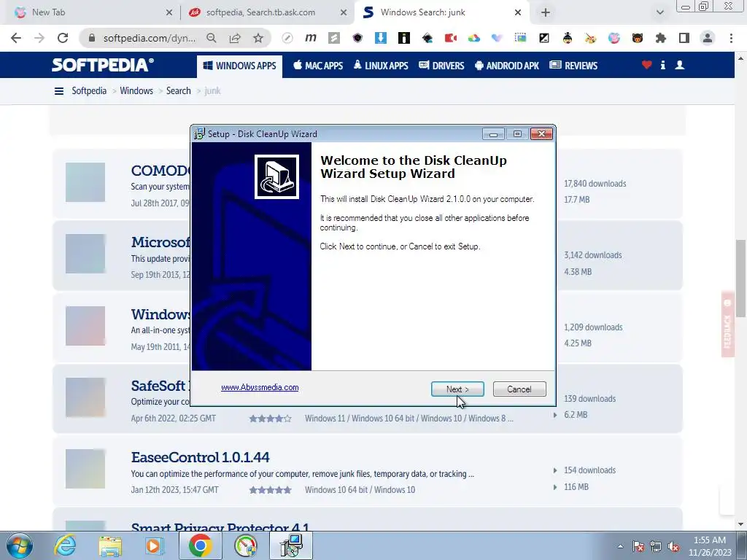747x560 pixels.
Task: Click the address bar URL field
Action: tap(149, 38)
